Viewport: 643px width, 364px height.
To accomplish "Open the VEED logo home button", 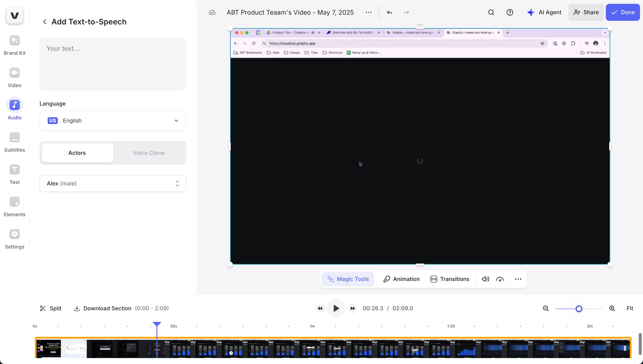I will pyautogui.click(x=14, y=16).
